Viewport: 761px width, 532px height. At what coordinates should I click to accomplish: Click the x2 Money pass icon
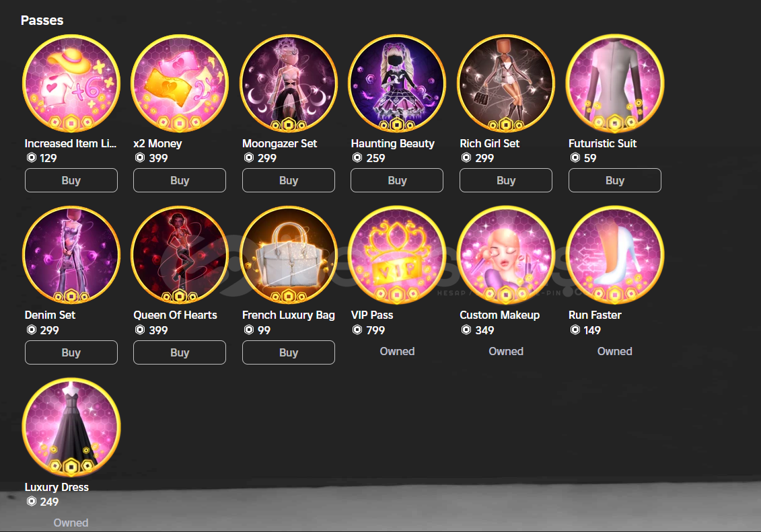click(x=180, y=83)
